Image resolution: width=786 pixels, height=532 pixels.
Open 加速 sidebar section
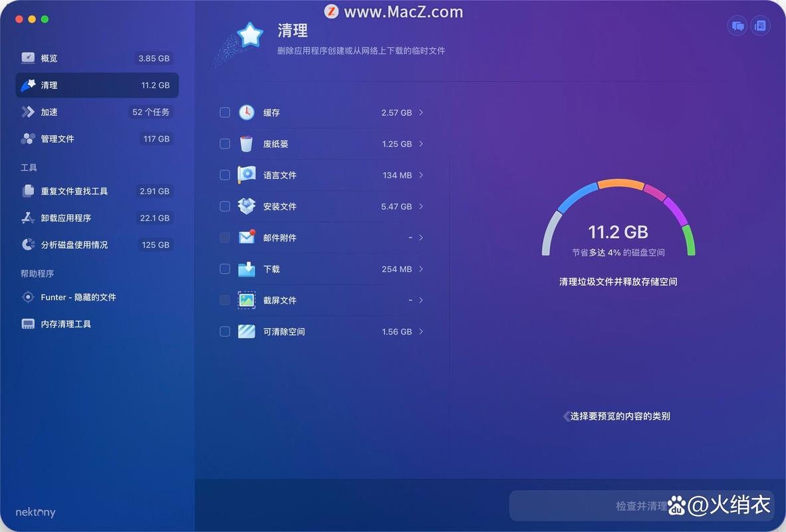click(x=97, y=112)
